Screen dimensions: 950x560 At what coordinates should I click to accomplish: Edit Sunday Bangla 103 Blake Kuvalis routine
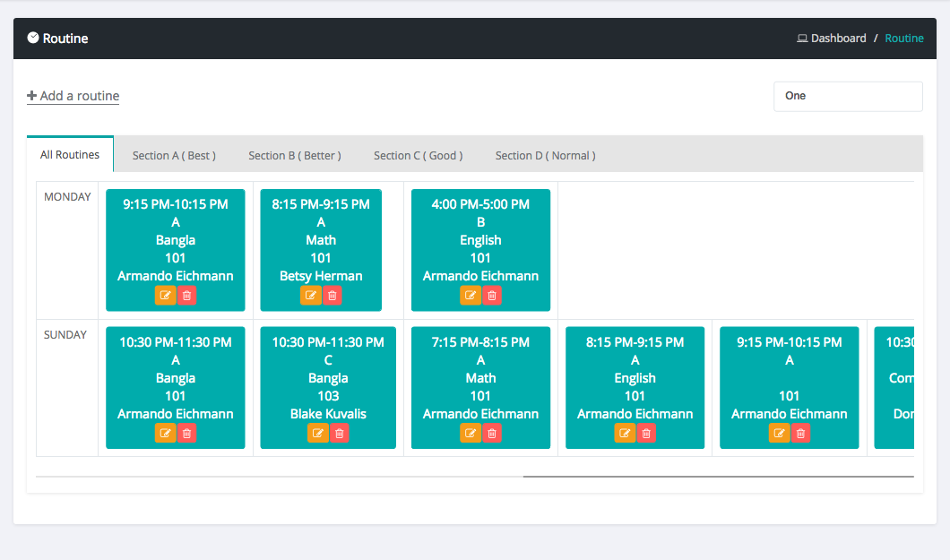pyautogui.click(x=318, y=434)
